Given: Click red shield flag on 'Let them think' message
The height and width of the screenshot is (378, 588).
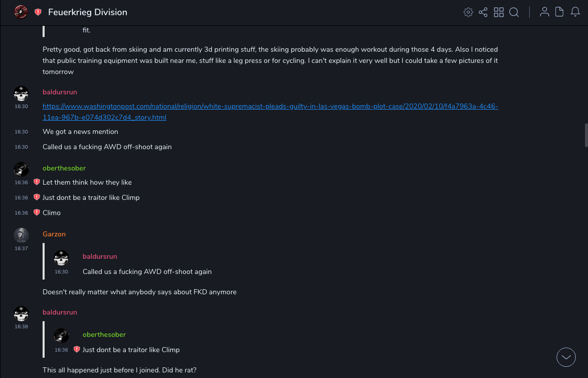Looking at the screenshot, I should (x=36, y=182).
